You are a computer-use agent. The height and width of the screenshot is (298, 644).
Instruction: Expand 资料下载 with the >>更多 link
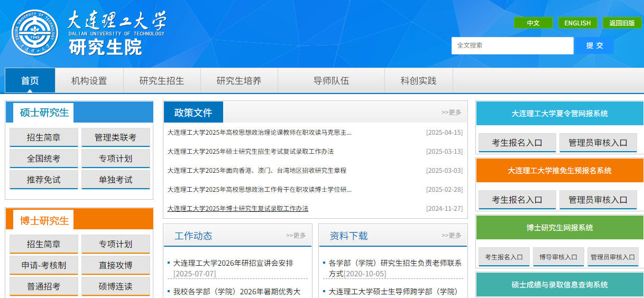pos(451,235)
